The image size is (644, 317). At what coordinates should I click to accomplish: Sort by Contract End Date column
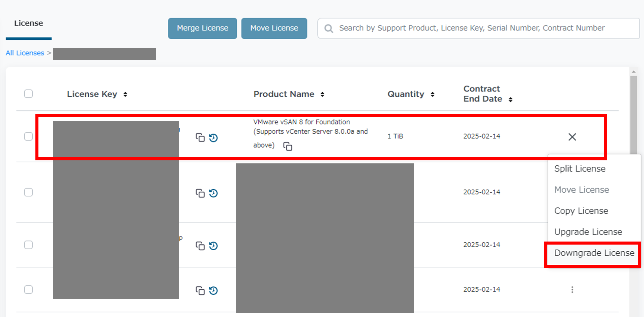coord(510,99)
